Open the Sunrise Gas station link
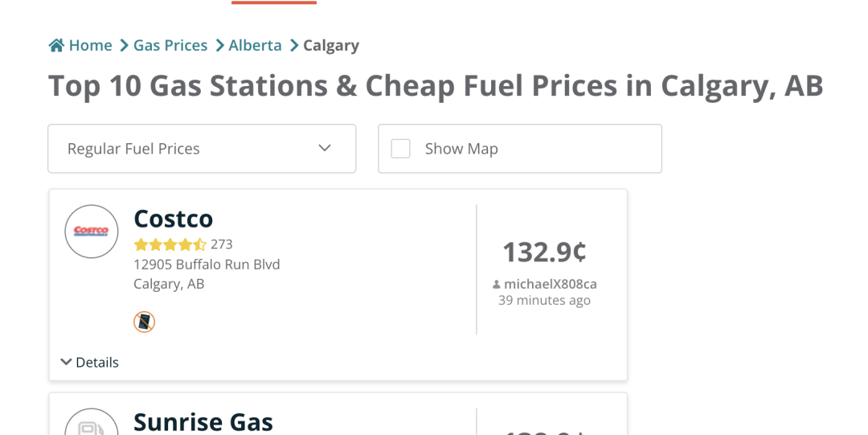Viewport: 868px width, 435px height. [x=203, y=422]
